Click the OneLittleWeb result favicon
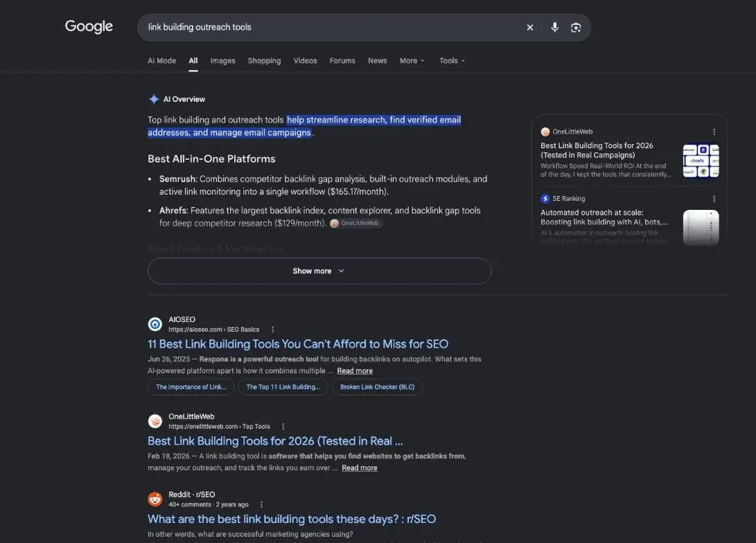Screen dimensions: 756x543 [x=155, y=421]
